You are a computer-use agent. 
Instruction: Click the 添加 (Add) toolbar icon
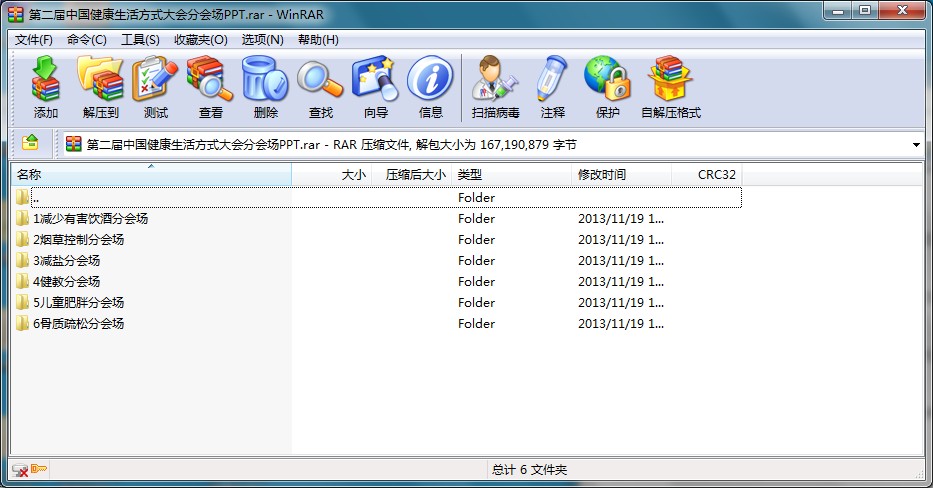coord(45,79)
